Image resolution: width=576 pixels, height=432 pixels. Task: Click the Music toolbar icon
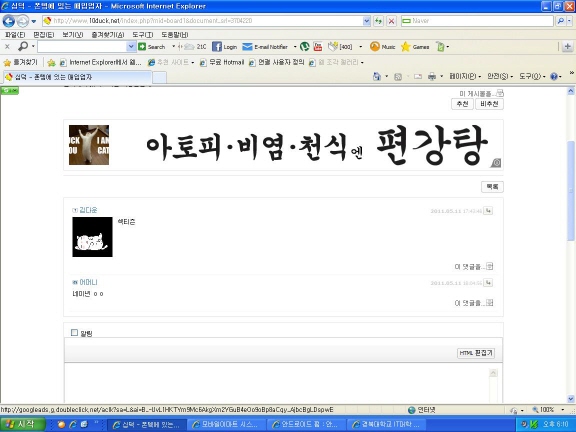(375, 47)
